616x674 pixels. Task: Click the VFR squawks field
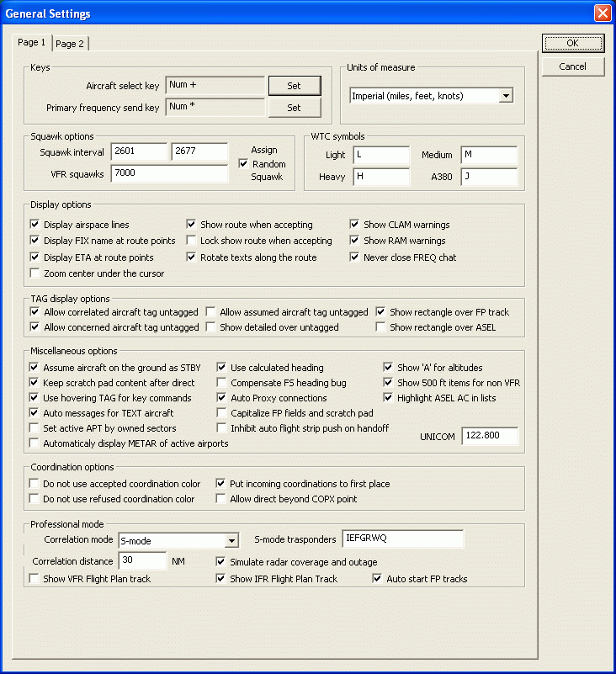169,173
